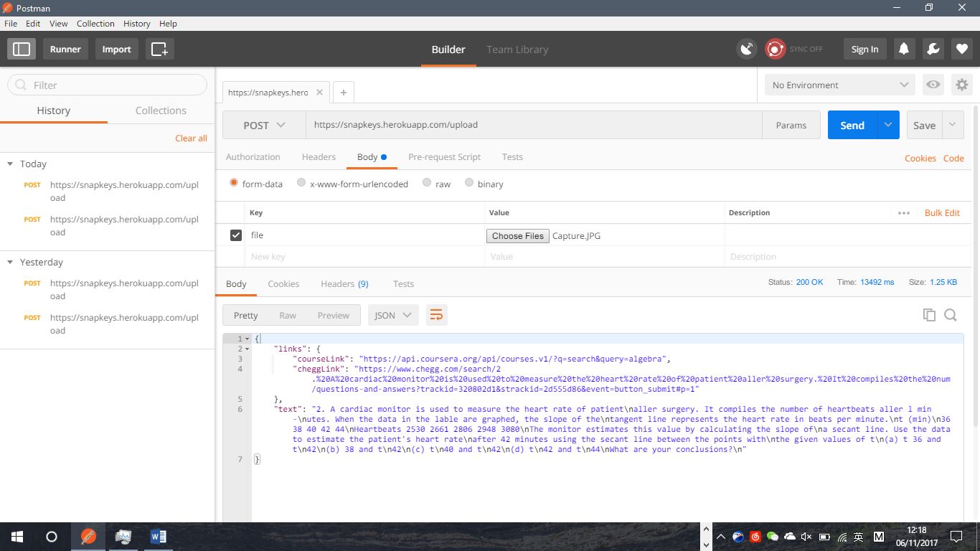Open the wrench settings menu

933,49
